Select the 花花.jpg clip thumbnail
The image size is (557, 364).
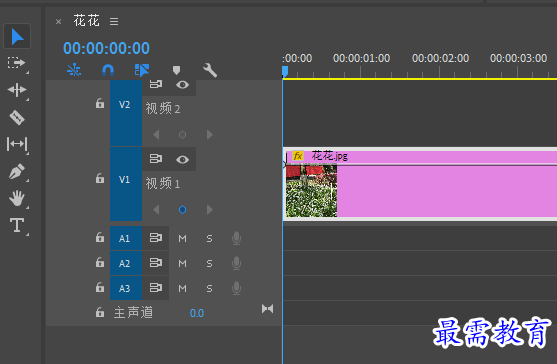[x=312, y=191]
